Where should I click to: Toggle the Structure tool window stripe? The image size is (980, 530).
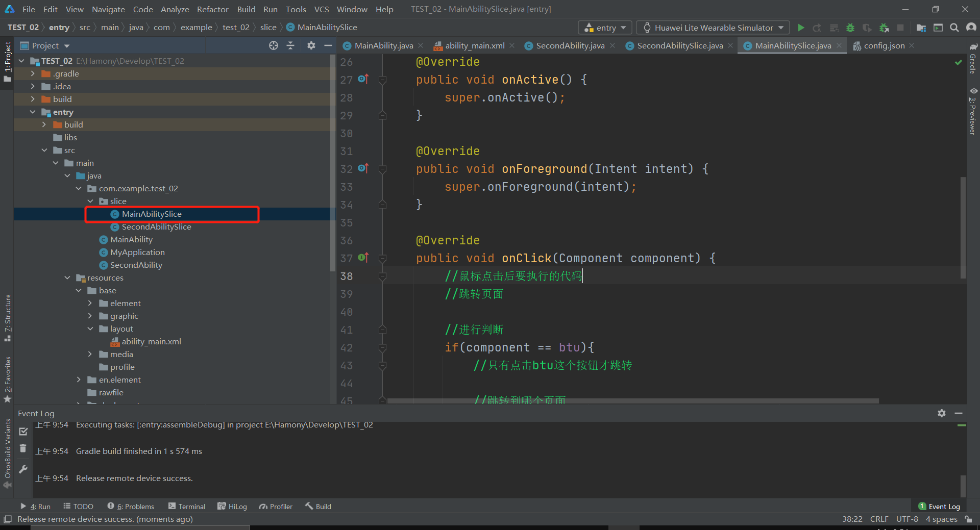point(7,318)
